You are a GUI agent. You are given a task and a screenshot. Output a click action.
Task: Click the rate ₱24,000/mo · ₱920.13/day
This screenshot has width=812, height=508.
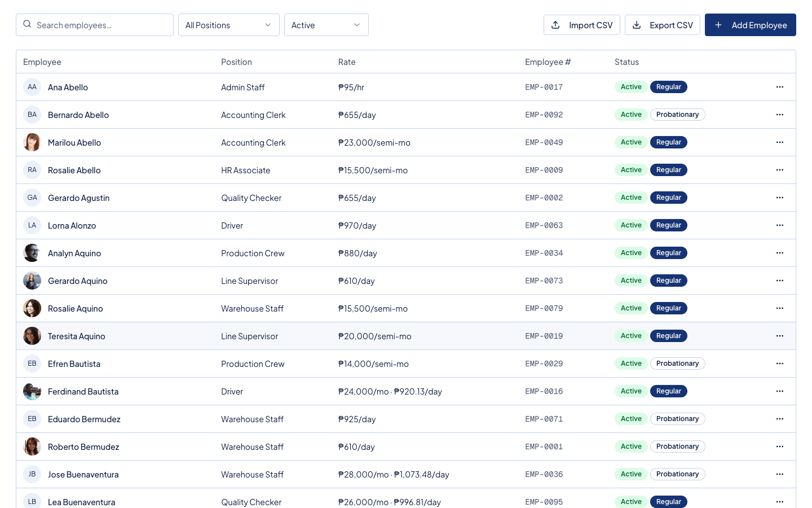pos(390,392)
